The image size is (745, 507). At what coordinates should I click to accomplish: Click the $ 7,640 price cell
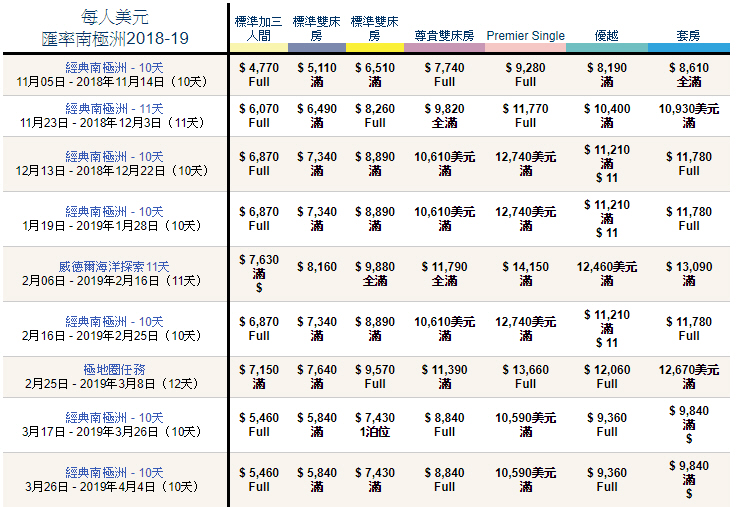(x=317, y=370)
